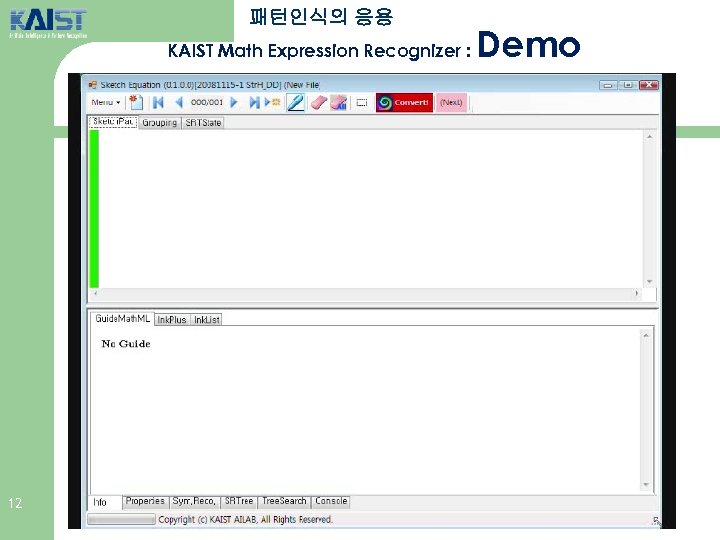This screenshot has height=540, width=720.
Task: Minimize the Sketch Equation window
Action: 608,85
